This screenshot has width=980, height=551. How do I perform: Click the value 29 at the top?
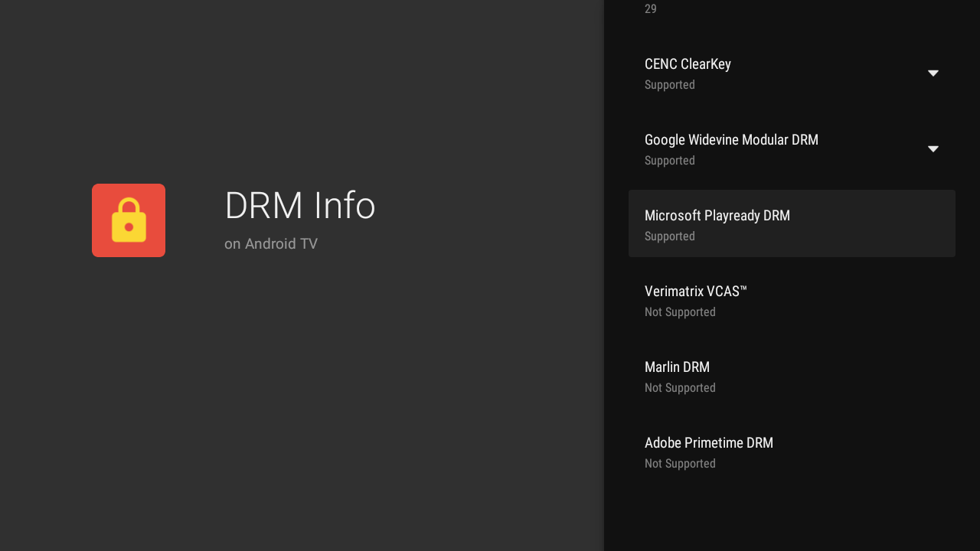650,8
